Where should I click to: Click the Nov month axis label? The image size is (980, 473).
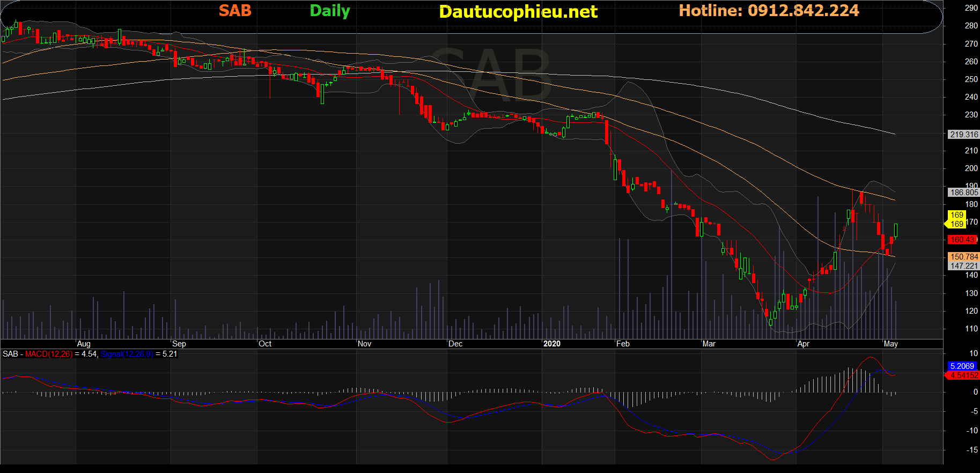(x=364, y=344)
